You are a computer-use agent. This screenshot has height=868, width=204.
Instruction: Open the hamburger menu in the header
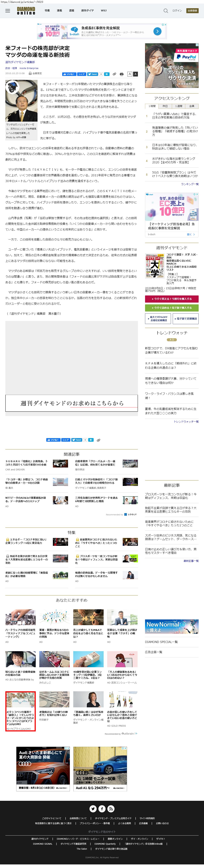8,11
